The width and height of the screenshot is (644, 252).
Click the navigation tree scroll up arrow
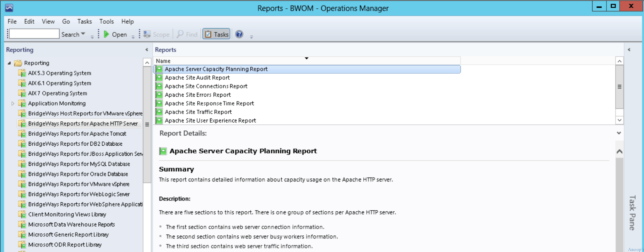pos(147,63)
